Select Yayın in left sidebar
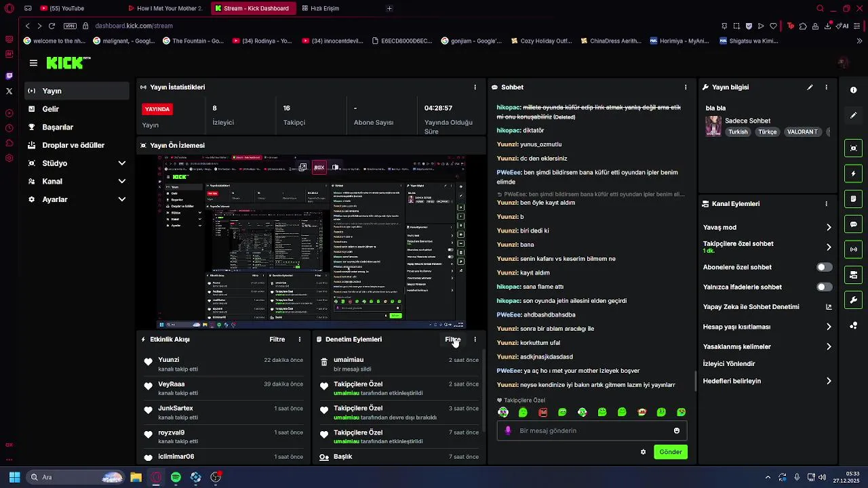868x488 pixels. 77,91
